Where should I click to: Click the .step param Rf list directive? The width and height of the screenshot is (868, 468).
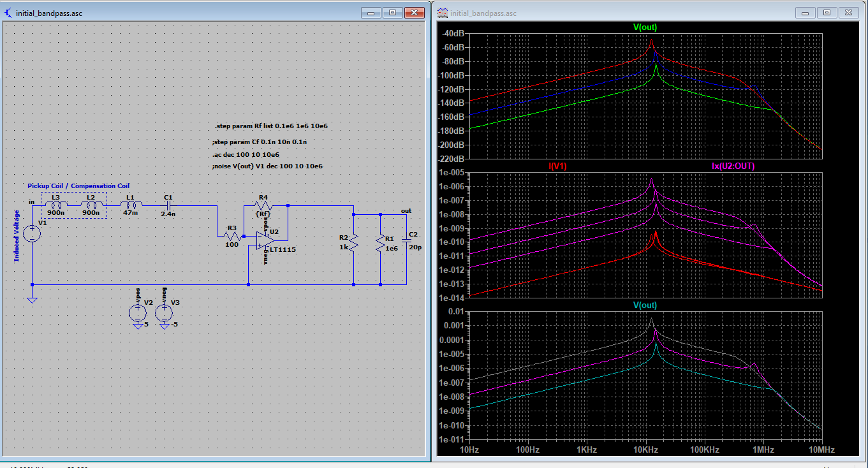point(271,126)
